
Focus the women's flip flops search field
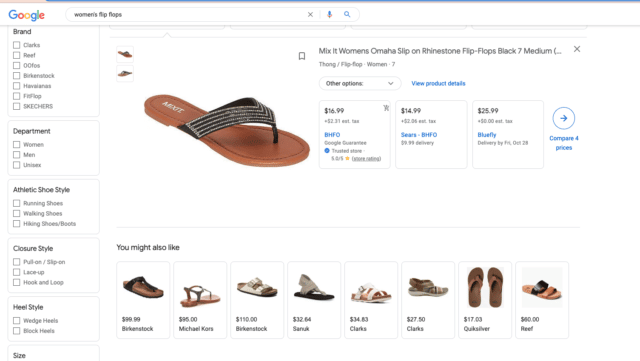pos(188,15)
